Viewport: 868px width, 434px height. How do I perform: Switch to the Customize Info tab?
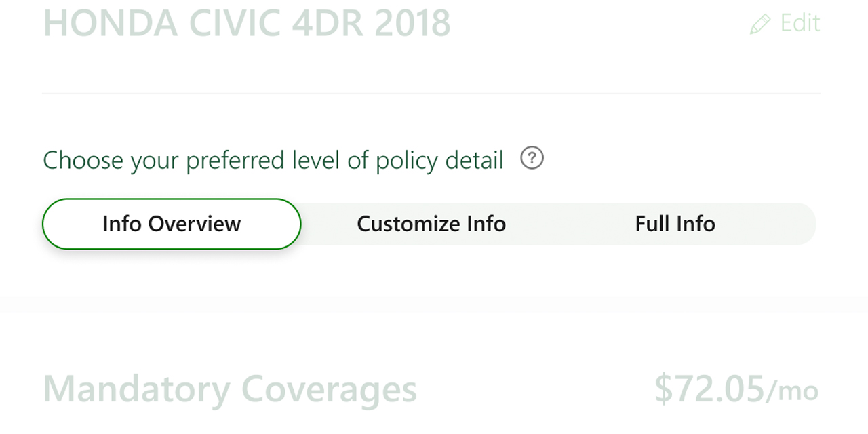[431, 224]
